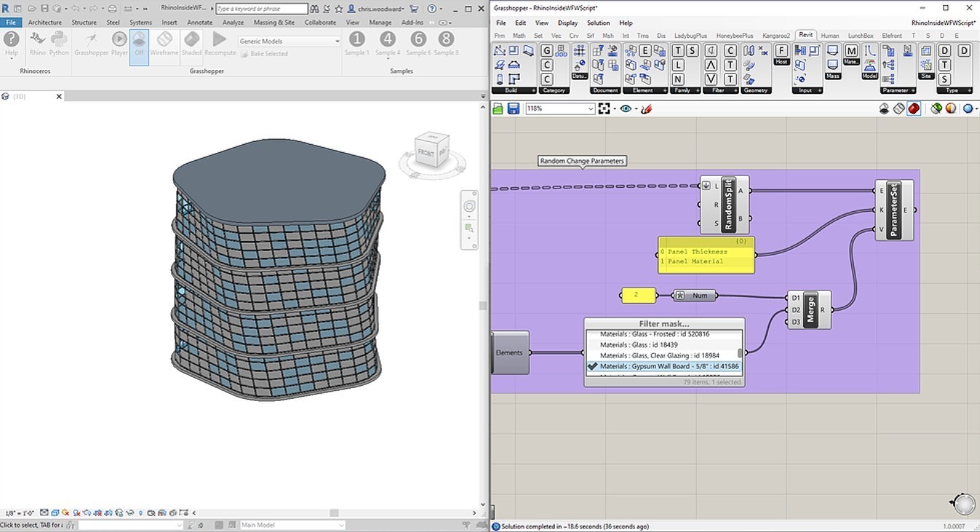Click the Filter mask list scrollbar
This screenshot has width=980, height=532.
(740, 352)
